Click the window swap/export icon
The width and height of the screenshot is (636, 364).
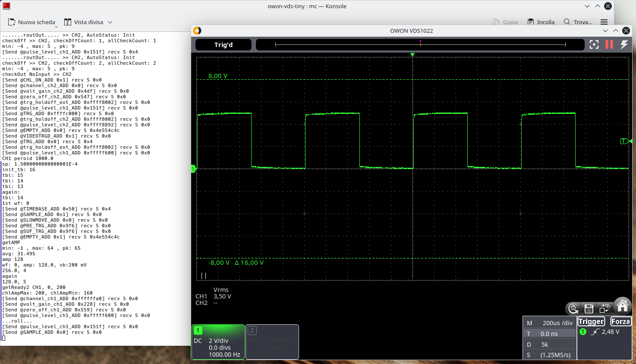[605, 308]
